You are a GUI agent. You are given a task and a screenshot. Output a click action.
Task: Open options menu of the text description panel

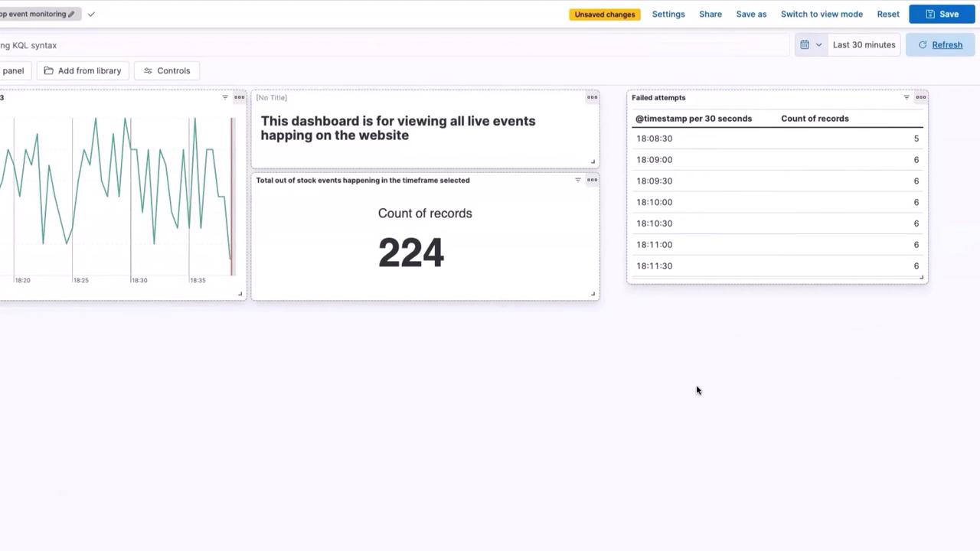[592, 97]
